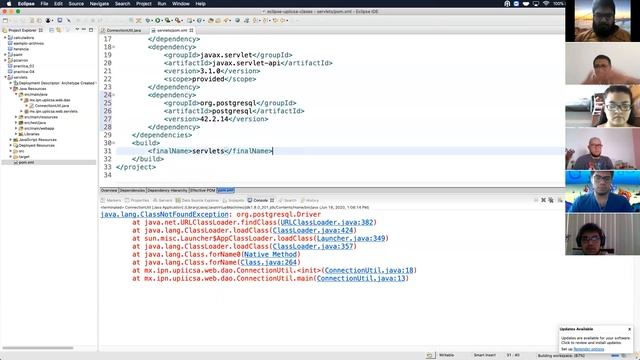The height and width of the screenshot is (360, 640).
Task: Click the New toolbar icon
Action: tap(5, 20)
